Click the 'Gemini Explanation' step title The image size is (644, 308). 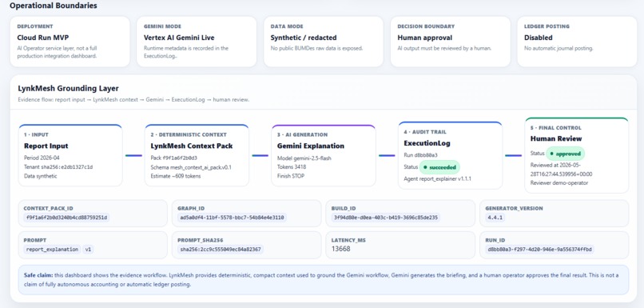pos(311,146)
